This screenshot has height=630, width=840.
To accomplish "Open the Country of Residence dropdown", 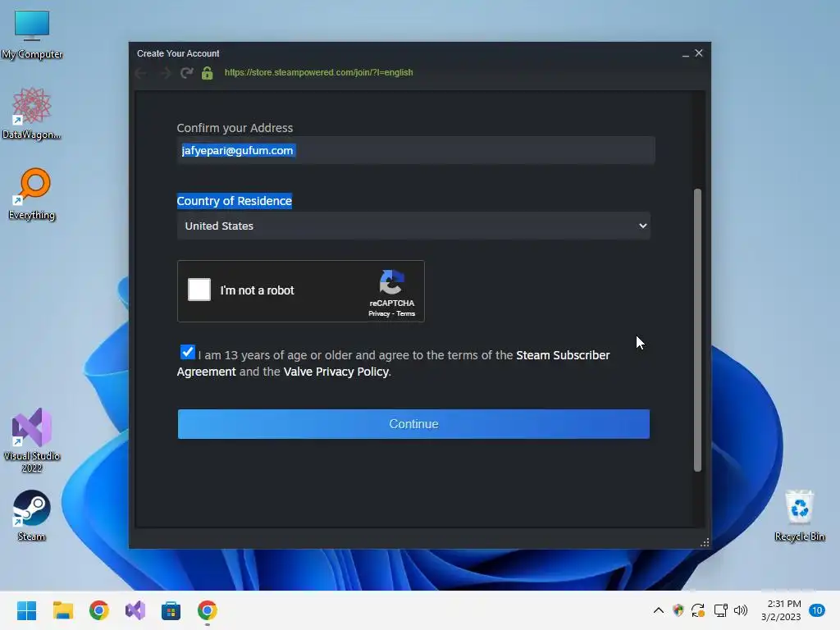I will coord(413,226).
